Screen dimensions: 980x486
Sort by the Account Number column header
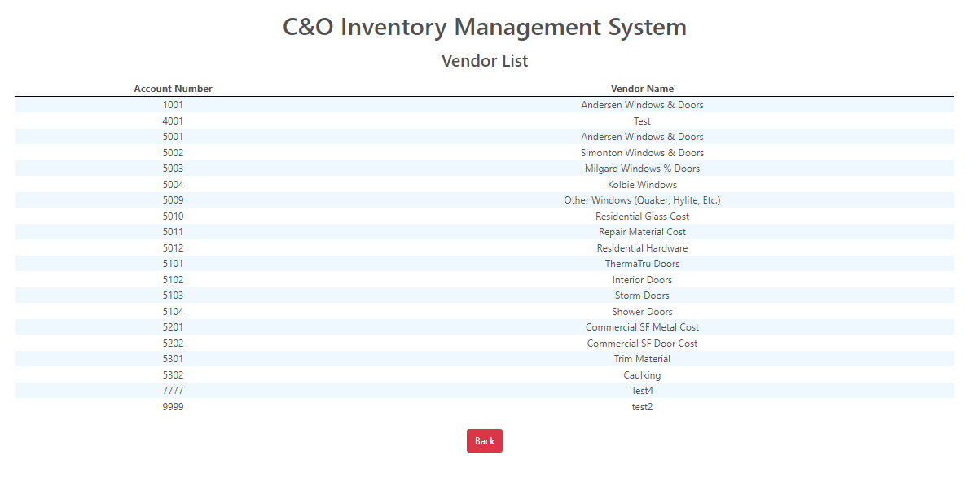[173, 88]
